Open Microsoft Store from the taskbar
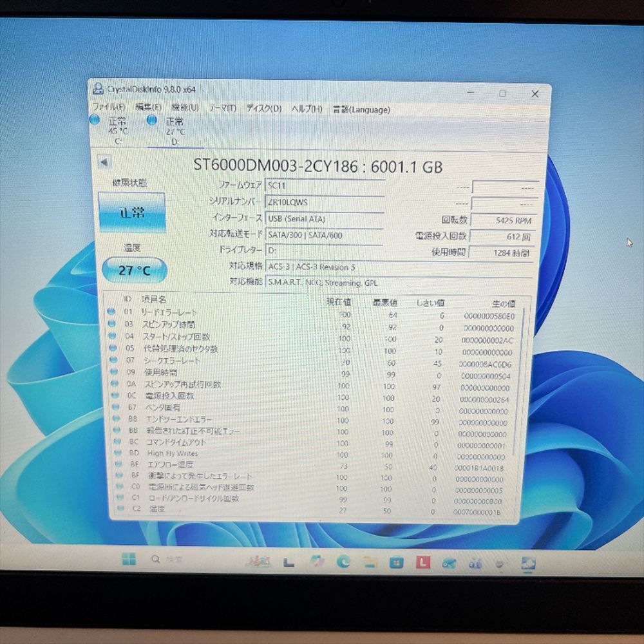Image resolution: width=644 pixels, height=644 pixels. tap(396, 562)
